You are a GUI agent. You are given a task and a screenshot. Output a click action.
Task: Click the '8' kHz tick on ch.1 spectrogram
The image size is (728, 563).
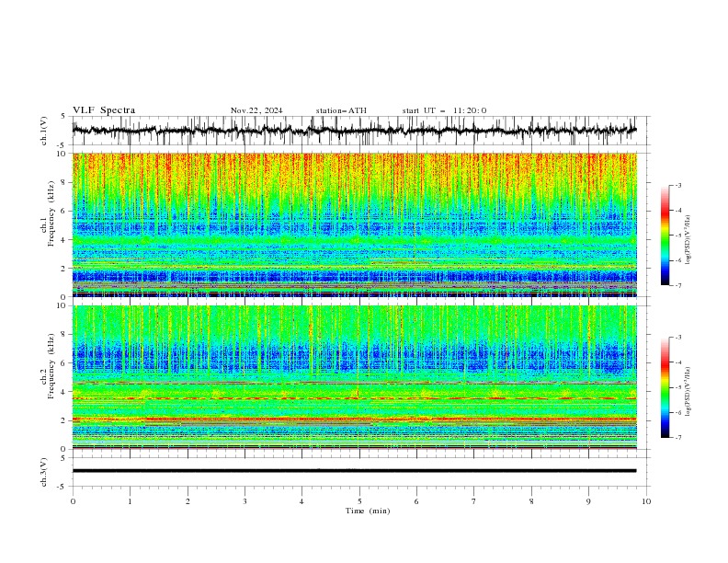point(64,182)
